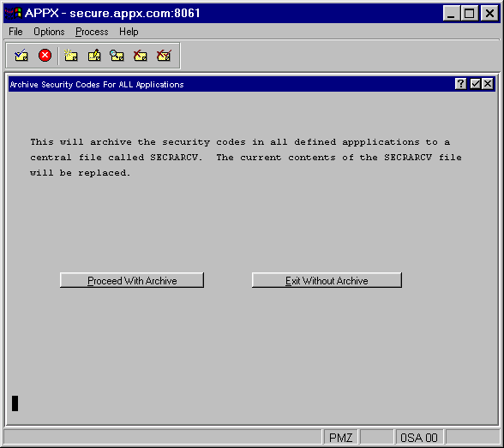
Task: Click the red cancel X toolbar icon
Action: (45, 56)
